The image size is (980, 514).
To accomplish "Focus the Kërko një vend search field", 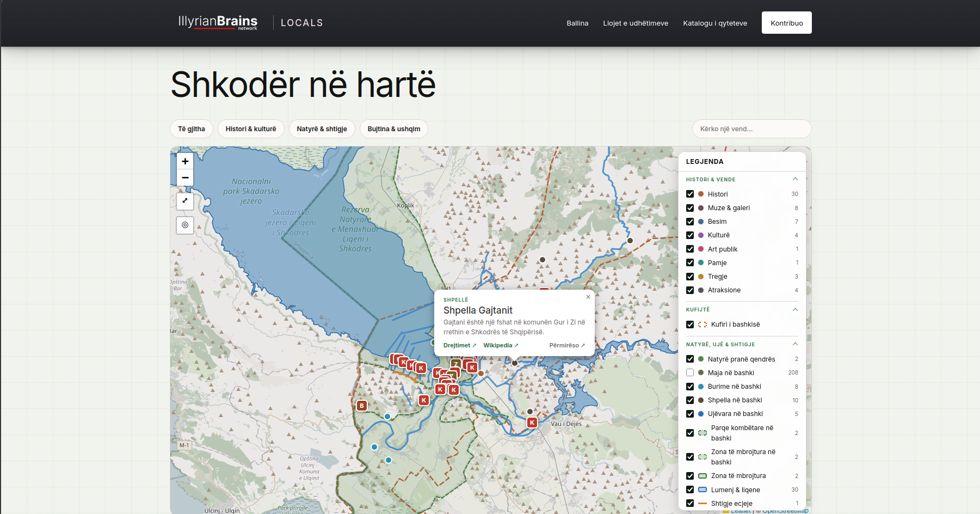I will point(751,129).
